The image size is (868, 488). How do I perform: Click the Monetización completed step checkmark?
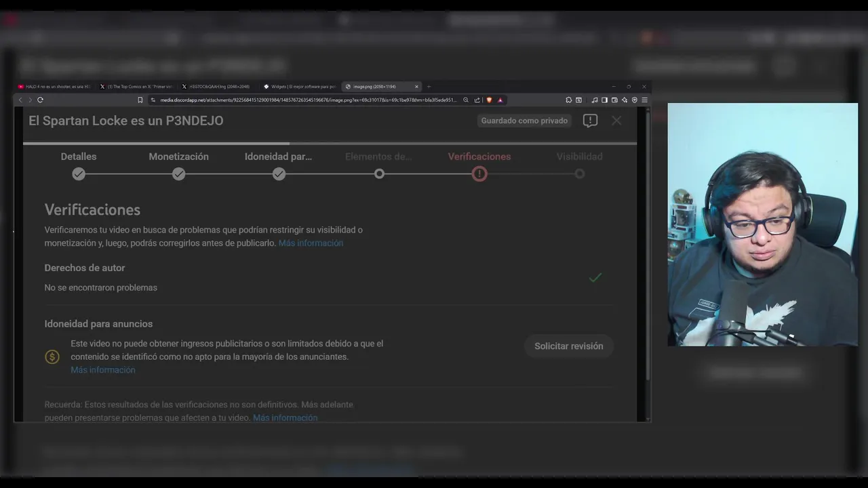pos(178,174)
